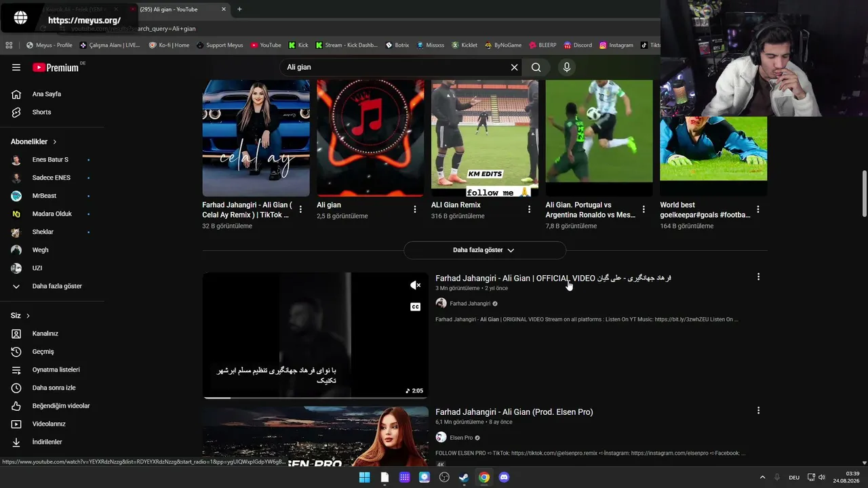Expand the Siz section

click(20, 316)
